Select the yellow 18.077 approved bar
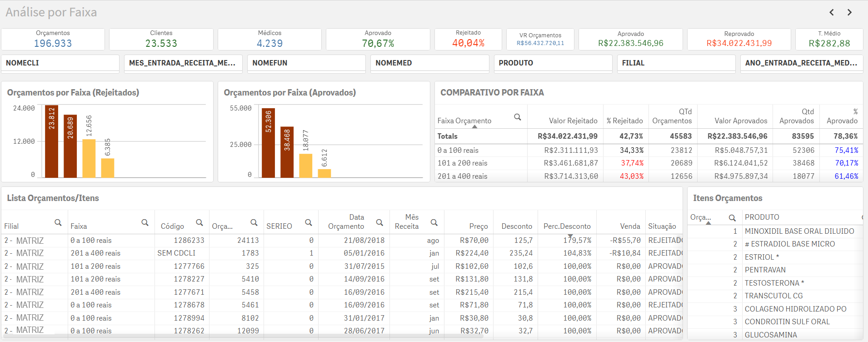Screen dimensions: 868x342 point(306,166)
